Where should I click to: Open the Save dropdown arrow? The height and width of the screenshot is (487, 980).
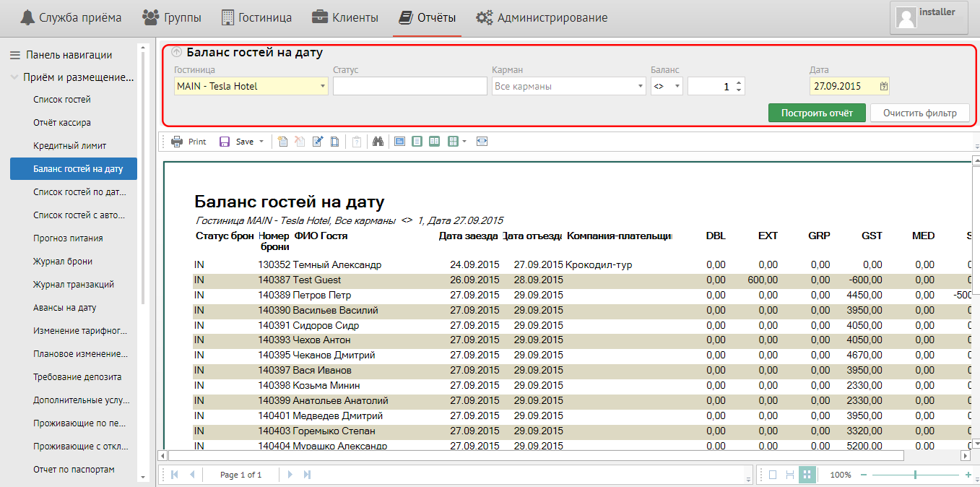pyautogui.click(x=261, y=142)
